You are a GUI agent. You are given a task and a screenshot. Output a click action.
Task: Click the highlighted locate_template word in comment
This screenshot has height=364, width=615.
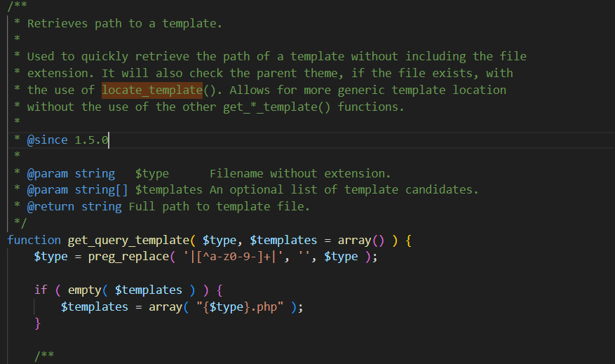[151, 90]
